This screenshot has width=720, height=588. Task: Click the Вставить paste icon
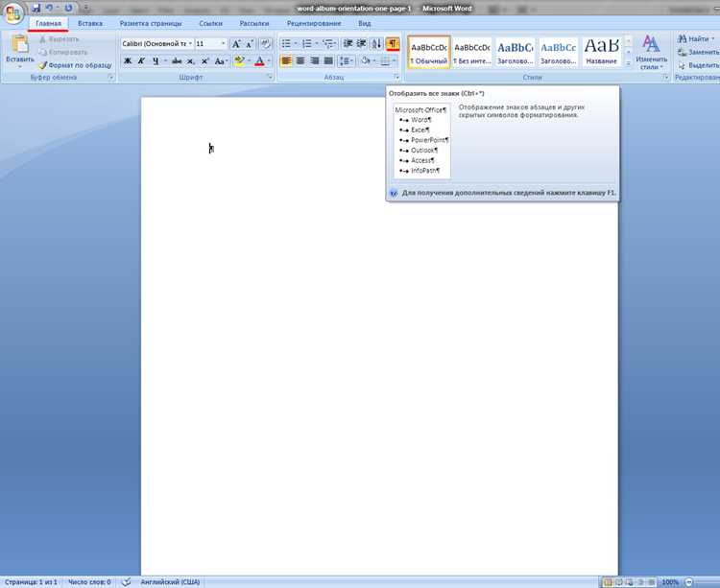pos(20,44)
